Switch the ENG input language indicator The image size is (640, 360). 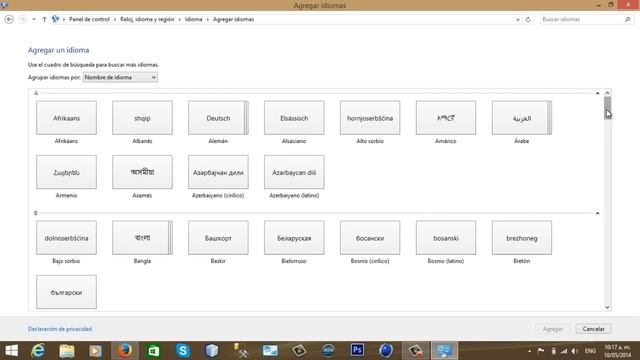(590, 351)
